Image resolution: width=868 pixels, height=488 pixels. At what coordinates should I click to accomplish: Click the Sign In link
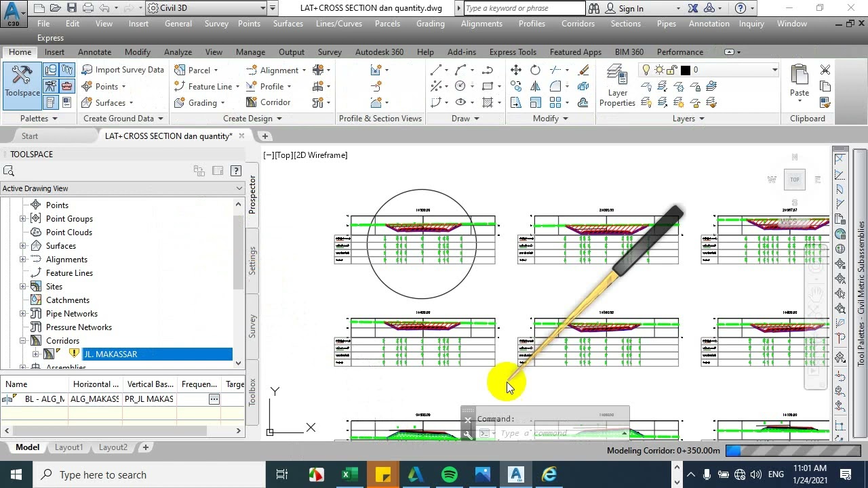click(x=631, y=8)
